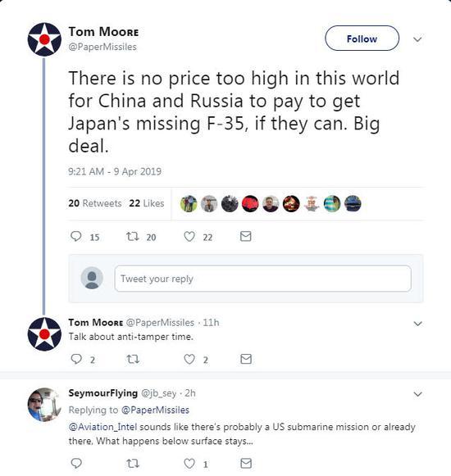Retweet the main F-35 tweet

[133, 236]
